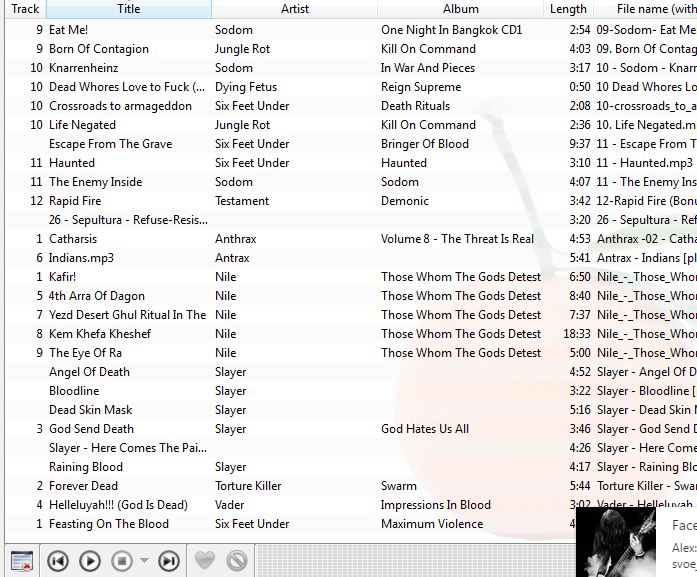Open the stop button dropdown arrow

coord(144,561)
